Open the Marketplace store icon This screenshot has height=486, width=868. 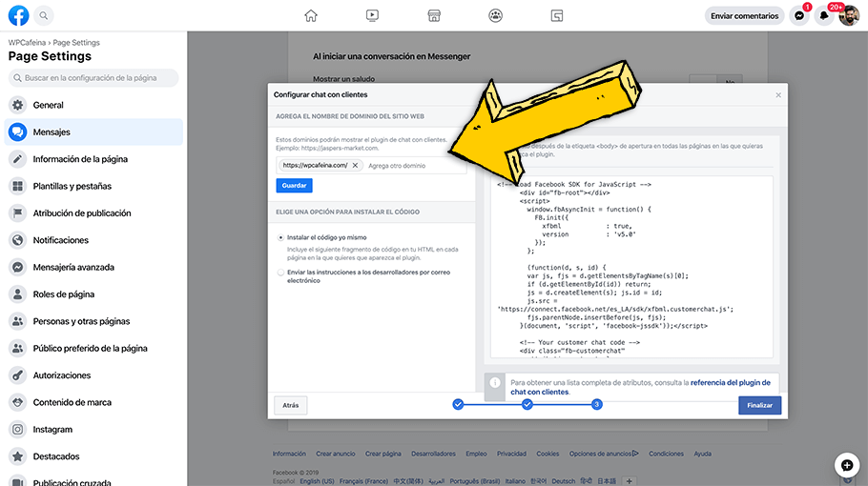pos(434,15)
